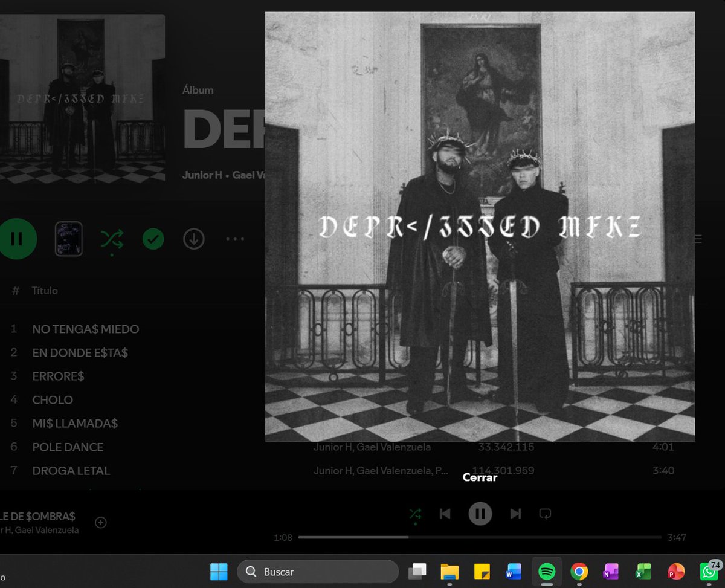Click the total time 3:47
Screen dimensions: 725x588
(677, 538)
